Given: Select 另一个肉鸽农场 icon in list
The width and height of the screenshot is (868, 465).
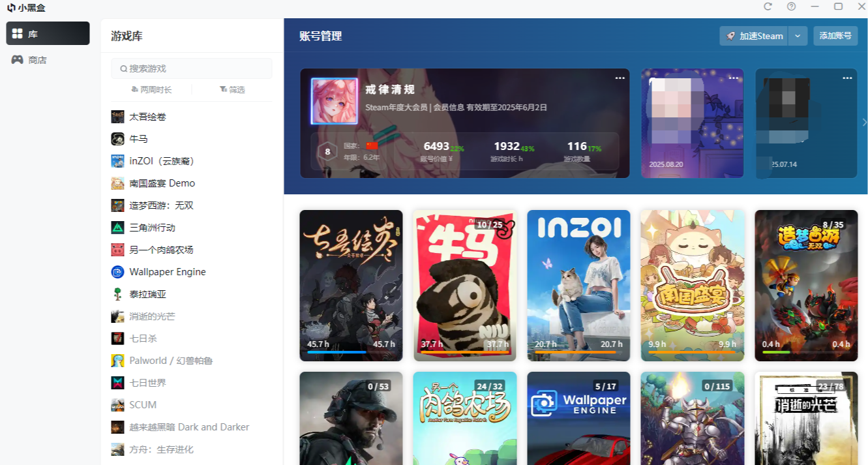Looking at the screenshot, I should 117,250.
